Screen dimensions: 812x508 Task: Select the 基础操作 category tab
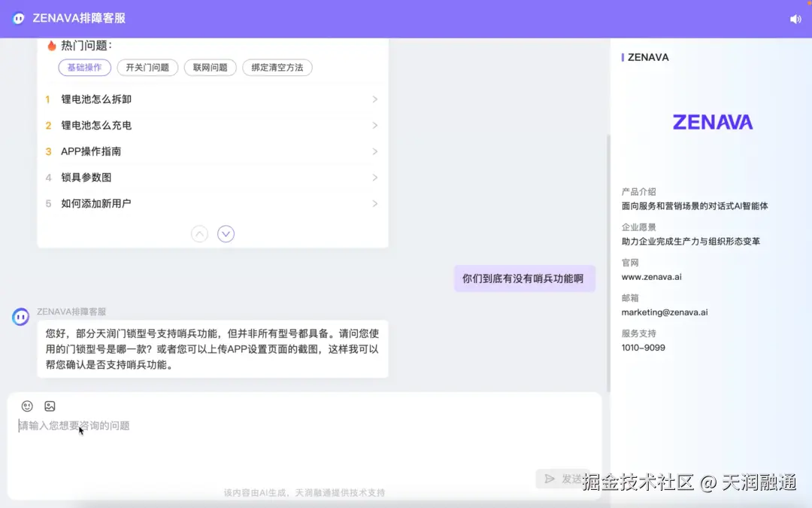point(84,68)
